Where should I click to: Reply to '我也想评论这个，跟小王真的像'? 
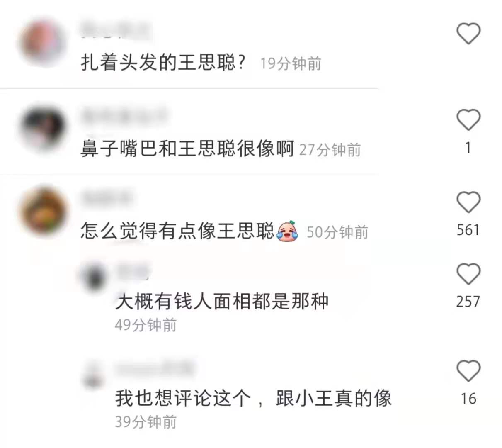click(x=253, y=399)
